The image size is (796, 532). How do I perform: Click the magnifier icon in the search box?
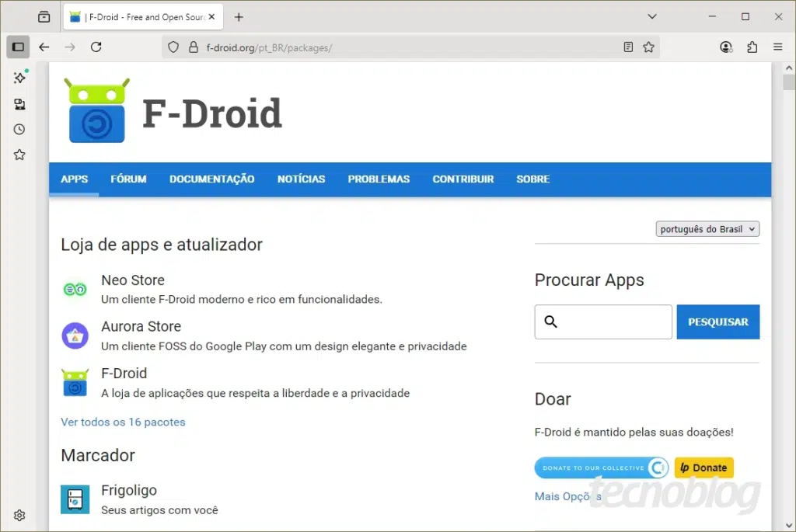coord(552,321)
